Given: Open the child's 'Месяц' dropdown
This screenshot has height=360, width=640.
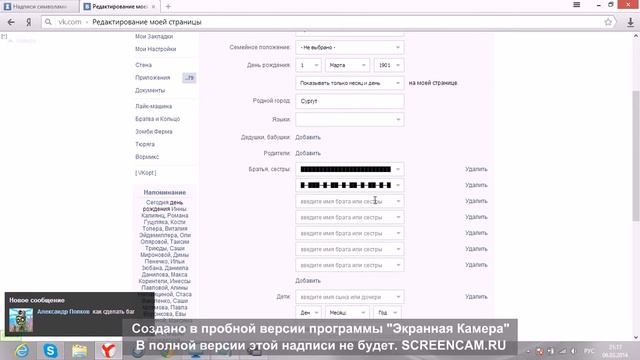Looking at the screenshot, I should click(347, 313).
